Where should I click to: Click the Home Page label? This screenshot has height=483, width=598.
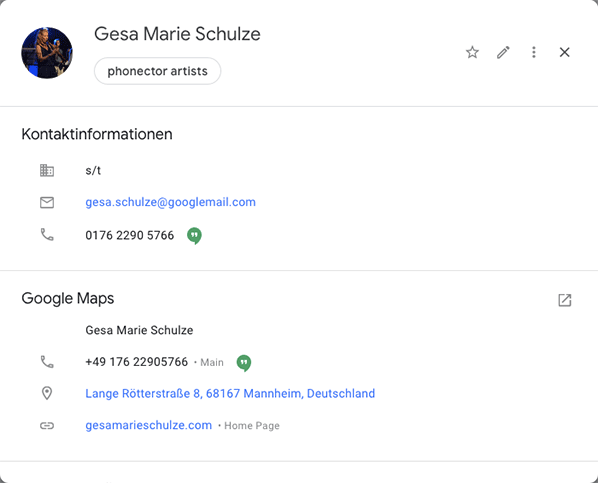pos(252,426)
